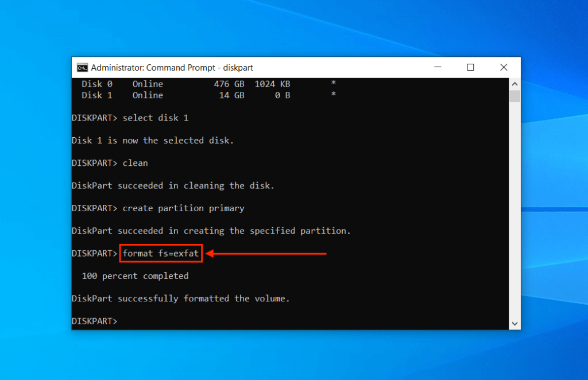Click the scrollbar up arrow
Image resolution: width=588 pixels, height=380 pixels.
[x=514, y=83]
